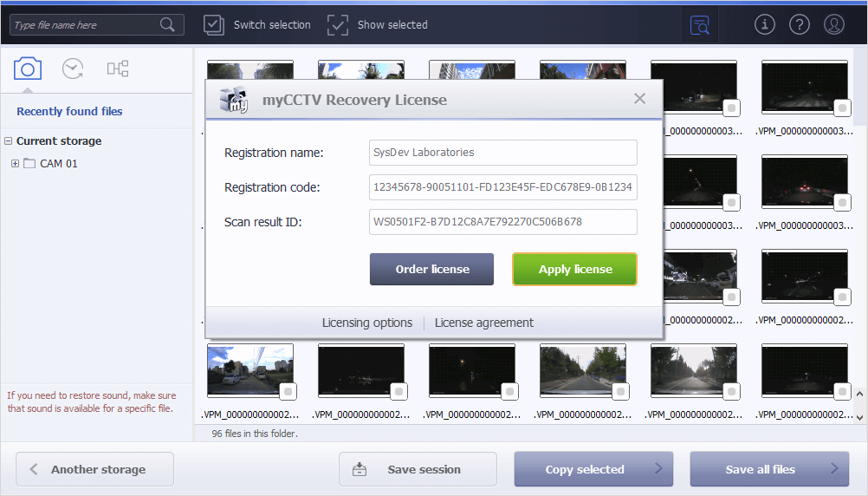
Task: Select the third-row fifth thumbnail with night street
Action: [700, 276]
